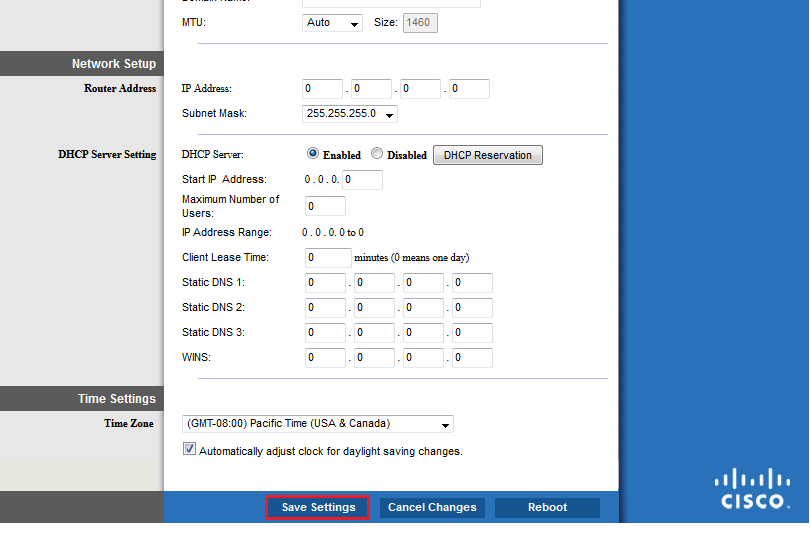Viewport: 810px width, 540px height.
Task: Click the third octet of WINS
Action: [x=424, y=358]
